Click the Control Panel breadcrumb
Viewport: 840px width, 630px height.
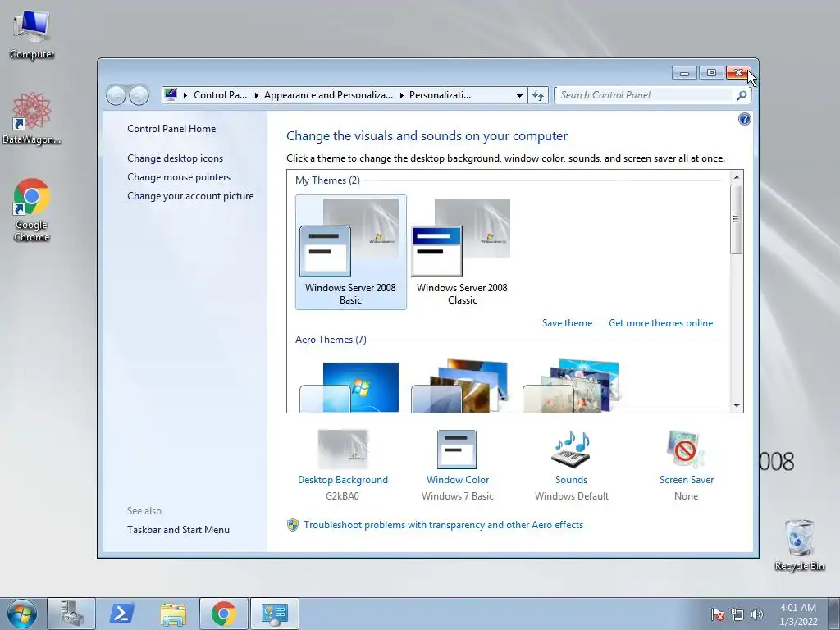click(x=220, y=95)
